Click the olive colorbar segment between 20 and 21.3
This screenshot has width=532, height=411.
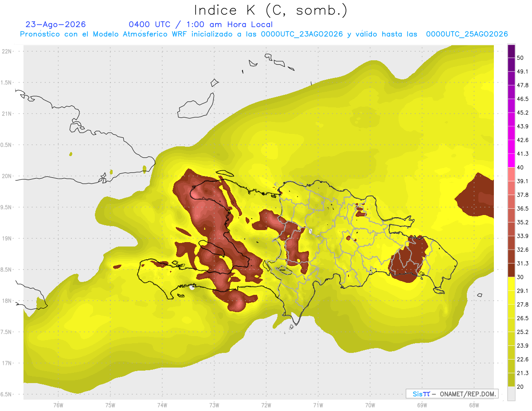[511, 380]
